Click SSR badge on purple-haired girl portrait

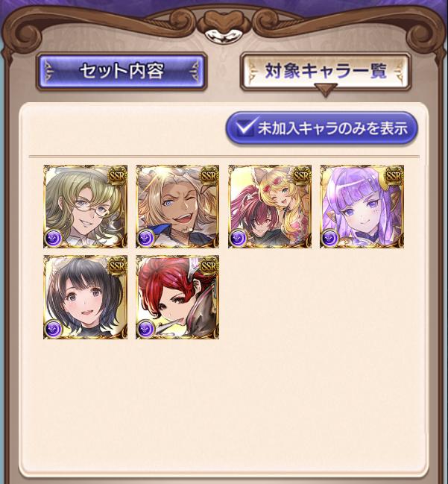(394, 176)
